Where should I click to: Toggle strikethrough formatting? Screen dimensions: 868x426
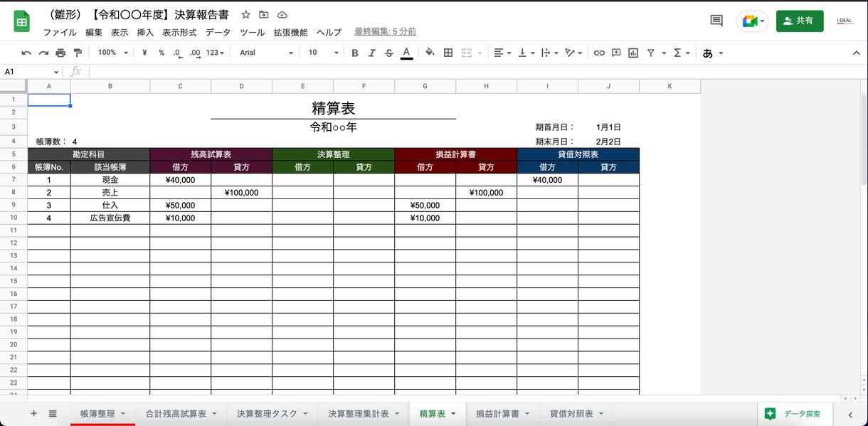[388, 53]
